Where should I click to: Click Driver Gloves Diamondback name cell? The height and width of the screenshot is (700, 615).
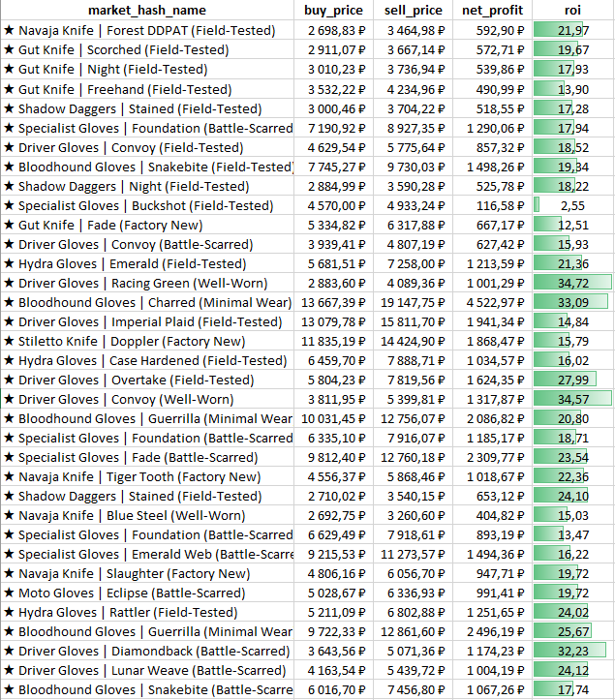[x=147, y=651]
